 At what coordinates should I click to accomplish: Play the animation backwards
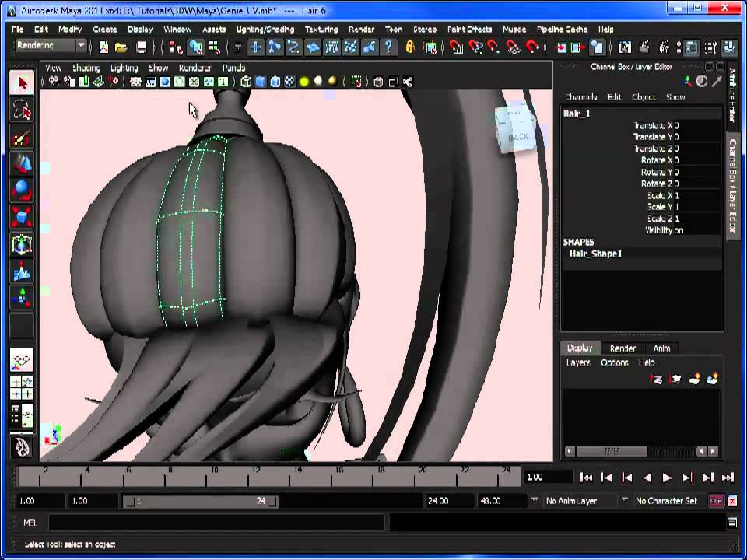(647, 478)
